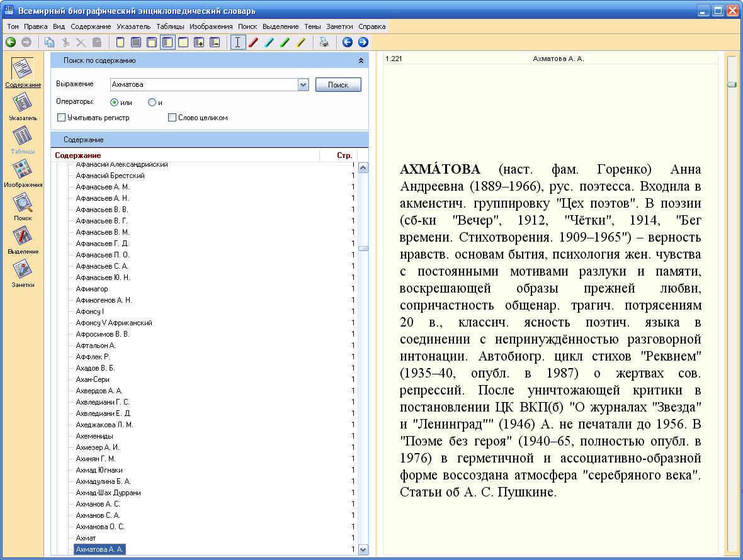Collapse the 'Поиск по содержанию' panel
The image size is (743, 560).
361,60
